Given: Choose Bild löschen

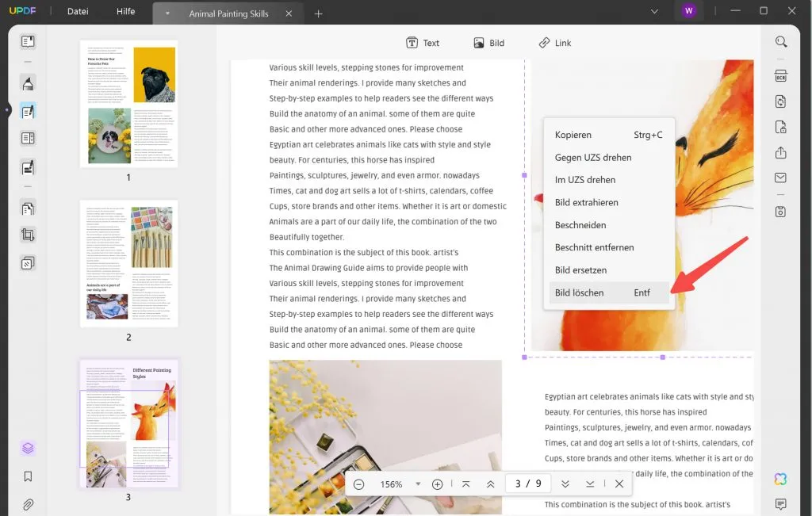Looking at the screenshot, I should click(608, 292).
